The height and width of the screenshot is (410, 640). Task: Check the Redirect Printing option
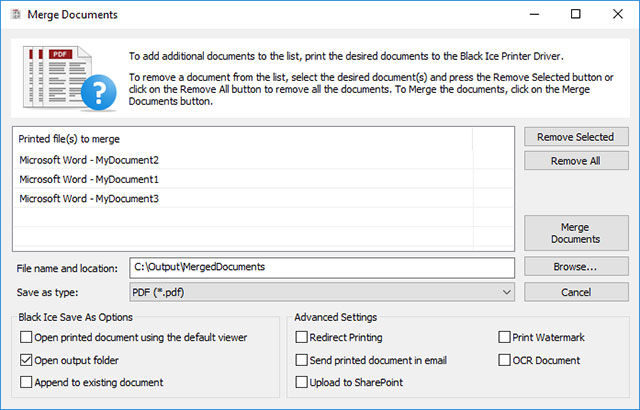[302, 337]
